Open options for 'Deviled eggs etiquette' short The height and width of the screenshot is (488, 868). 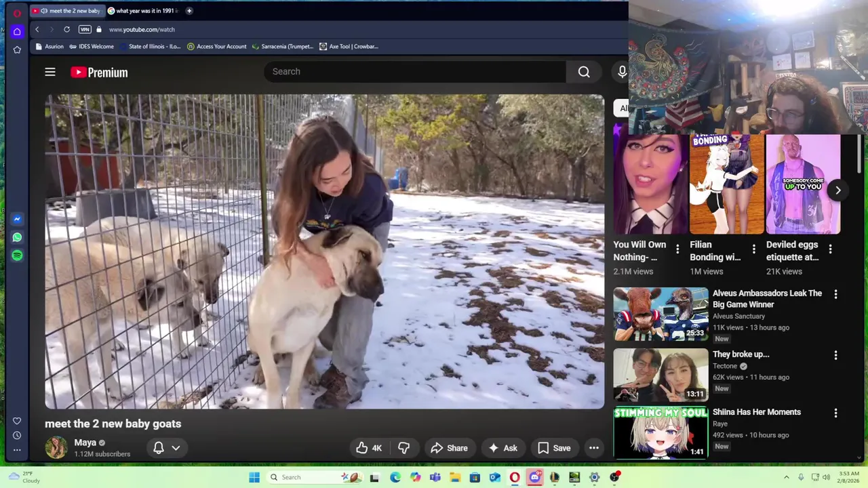pyautogui.click(x=830, y=250)
